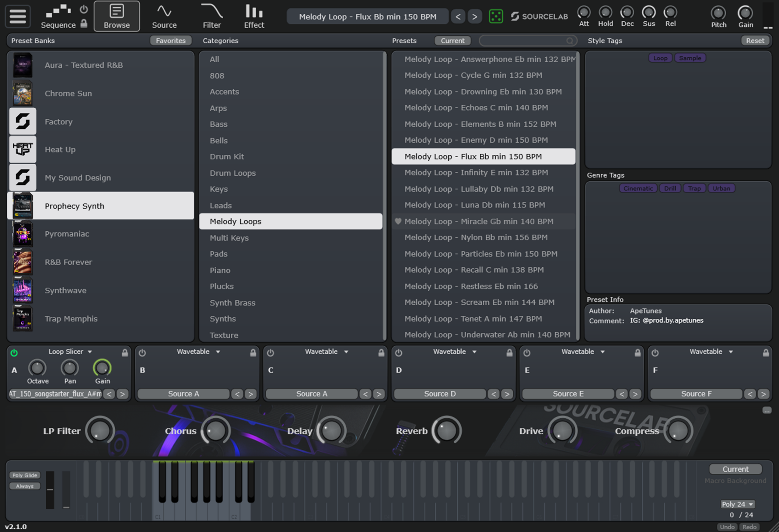Click the Source E name button
Image resolution: width=779 pixels, height=532 pixels.
click(568, 394)
